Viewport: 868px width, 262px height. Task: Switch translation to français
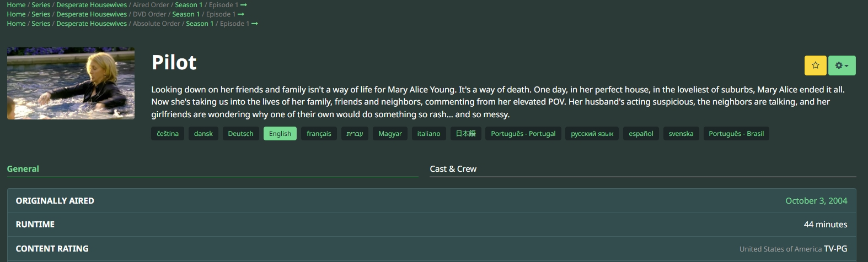(x=319, y=134)
